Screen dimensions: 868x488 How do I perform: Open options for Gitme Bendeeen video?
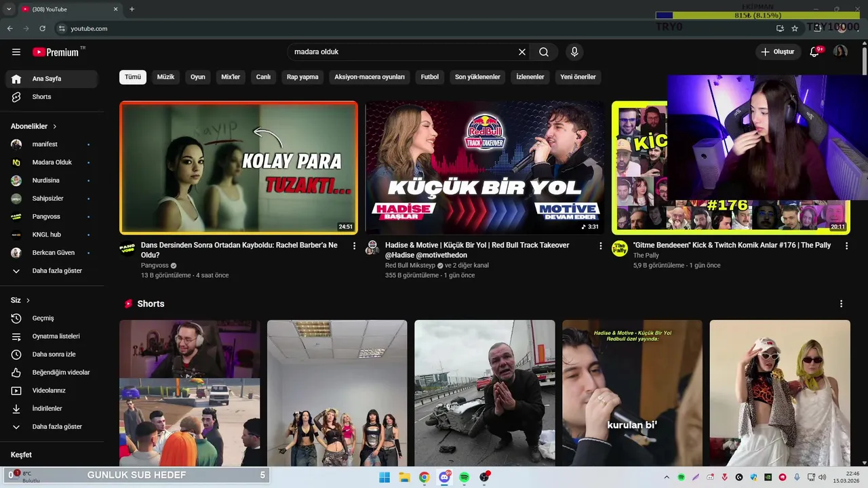(x=846, y=246)
